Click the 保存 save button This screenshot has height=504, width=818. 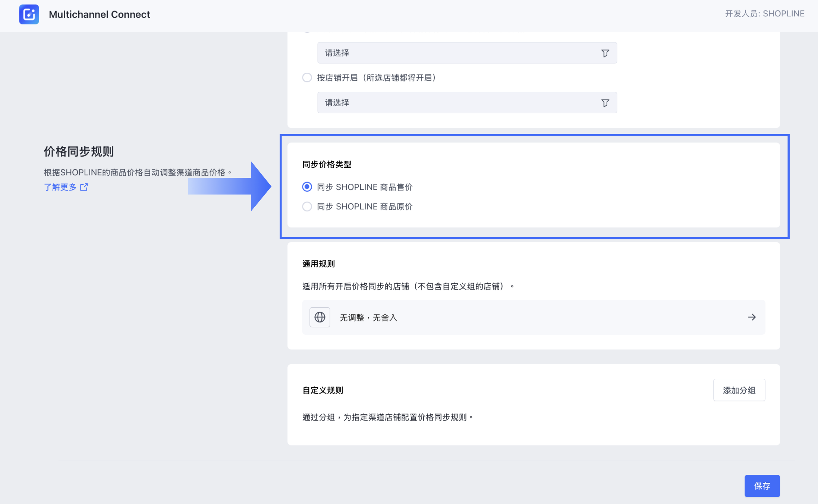tap(762, 486)
